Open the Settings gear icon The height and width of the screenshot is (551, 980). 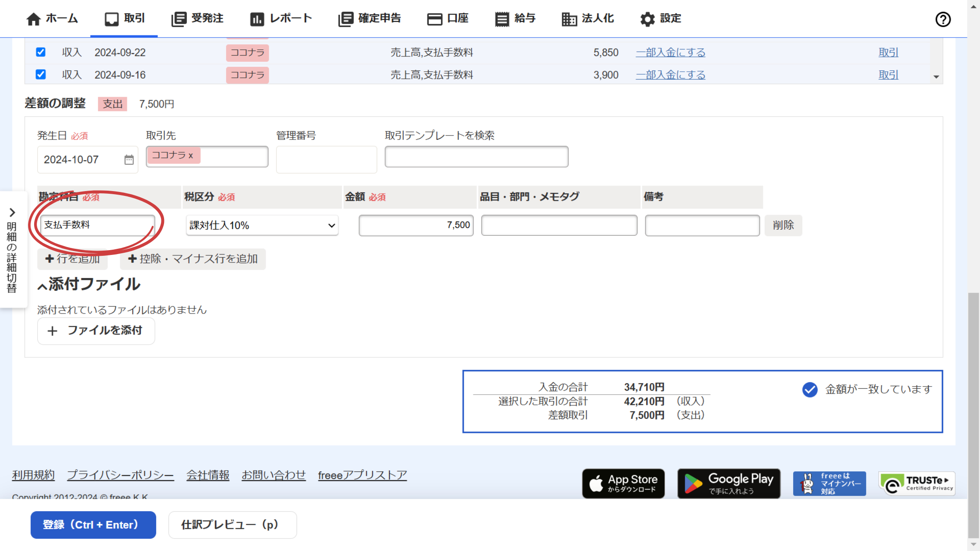(x=647, y=19)
